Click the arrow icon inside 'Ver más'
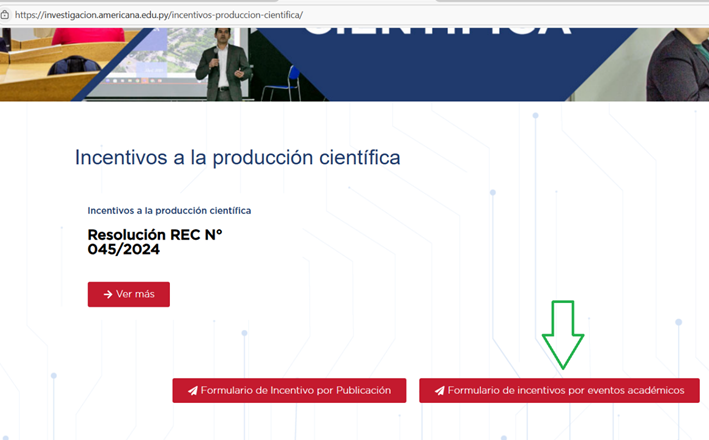 tap(107, 294)
